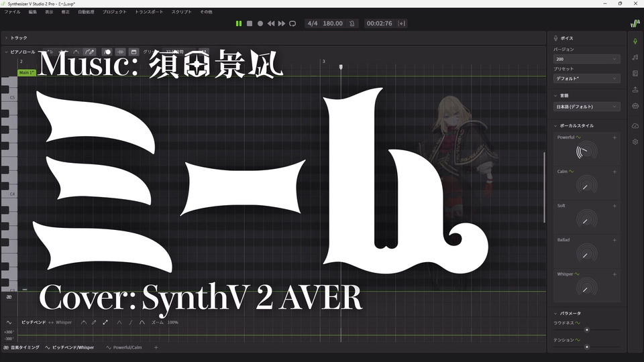Open the トランスポート menu
The image size is (644, 362).
point(149,12)
